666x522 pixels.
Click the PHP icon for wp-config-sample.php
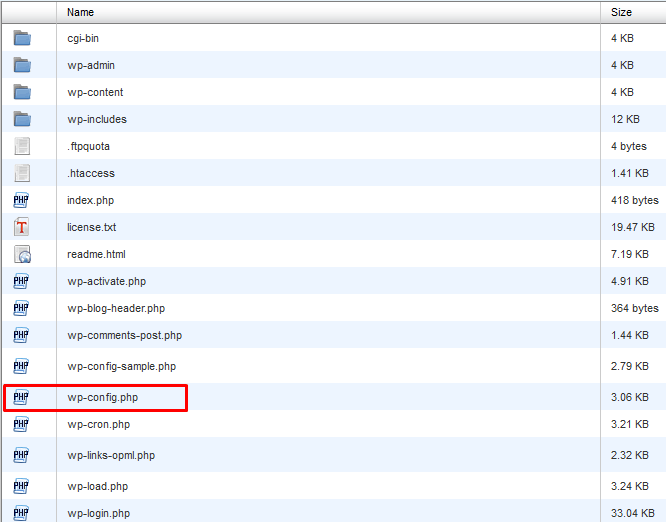(x=21, y=366)
